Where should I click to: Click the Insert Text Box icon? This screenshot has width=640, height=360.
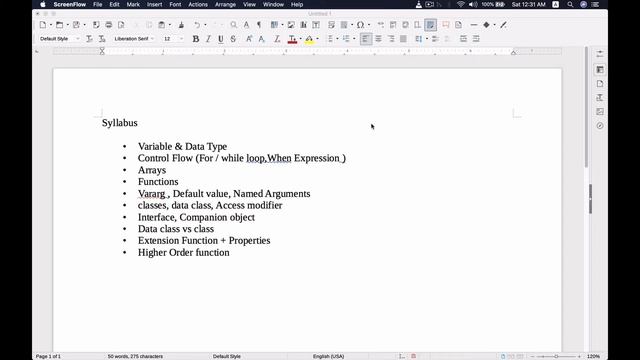click(316, 25)
